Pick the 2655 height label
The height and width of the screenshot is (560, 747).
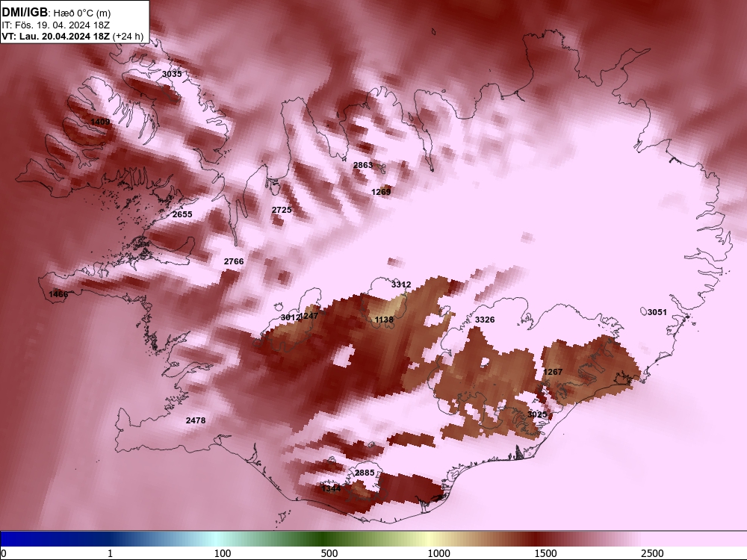pos(182,214)
